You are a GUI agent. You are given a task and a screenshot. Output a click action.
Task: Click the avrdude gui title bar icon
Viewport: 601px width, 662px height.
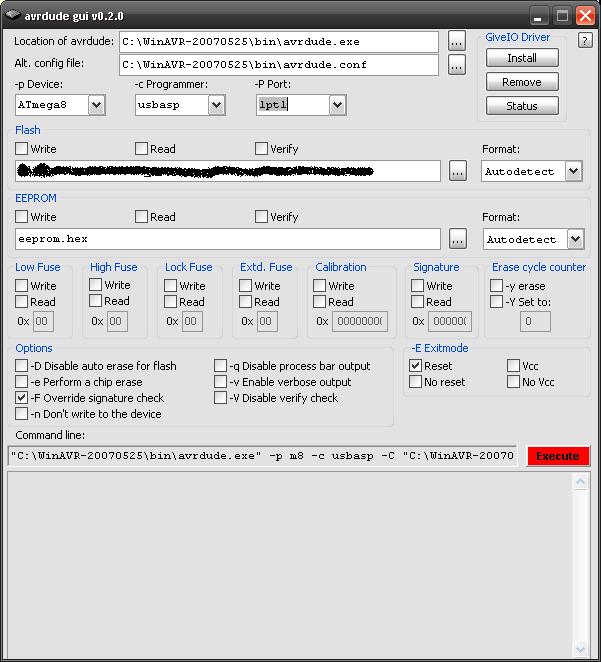point(13,15)
